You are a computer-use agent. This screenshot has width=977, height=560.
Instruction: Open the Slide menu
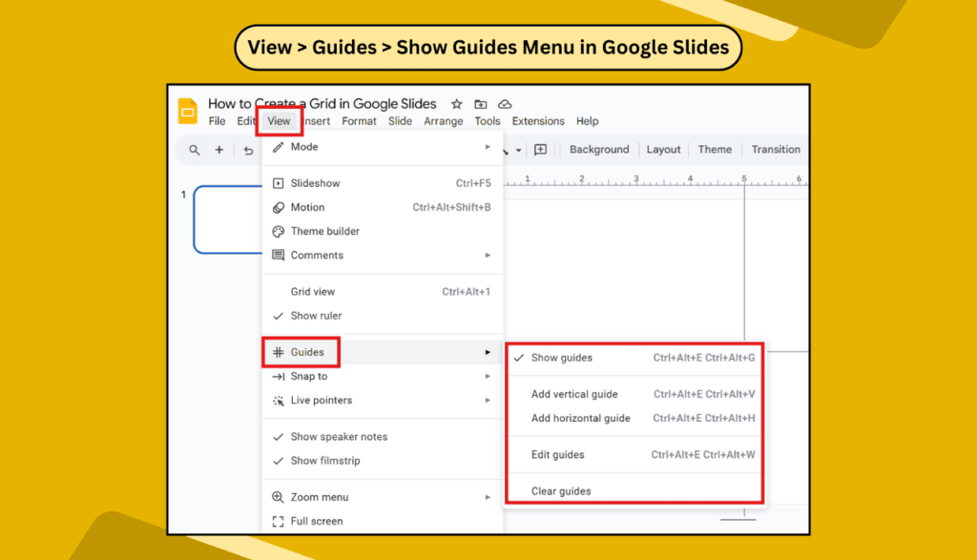tap(400, 121)
